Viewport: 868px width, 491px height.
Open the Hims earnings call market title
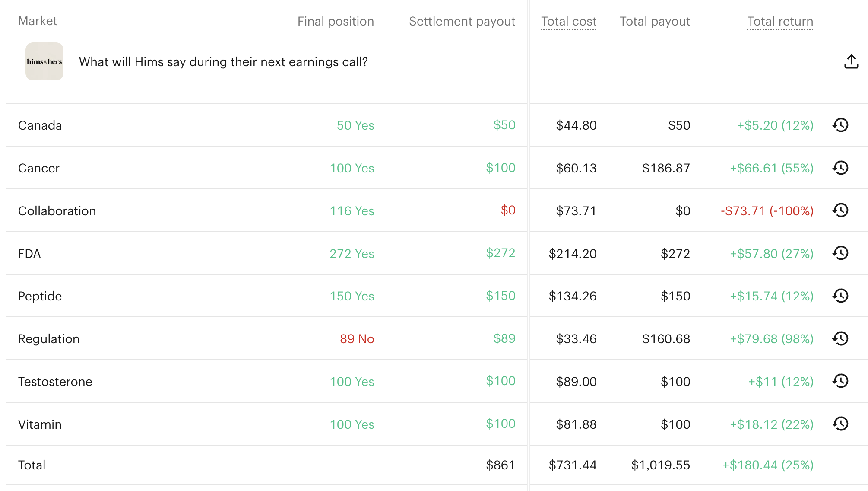[x=223, y=62]
